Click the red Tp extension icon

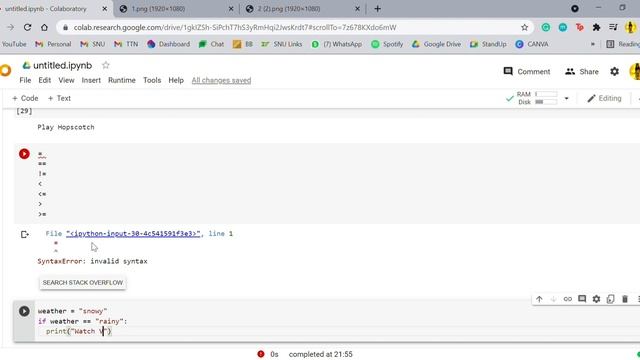580,27
